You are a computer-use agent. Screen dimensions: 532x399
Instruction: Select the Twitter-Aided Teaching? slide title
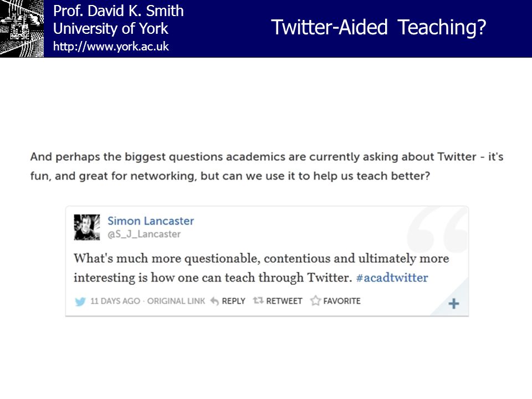[378, 27]
